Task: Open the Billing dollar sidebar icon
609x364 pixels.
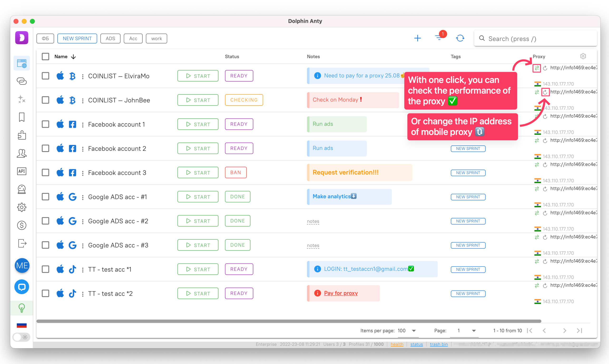Action: tap(22, 225)
